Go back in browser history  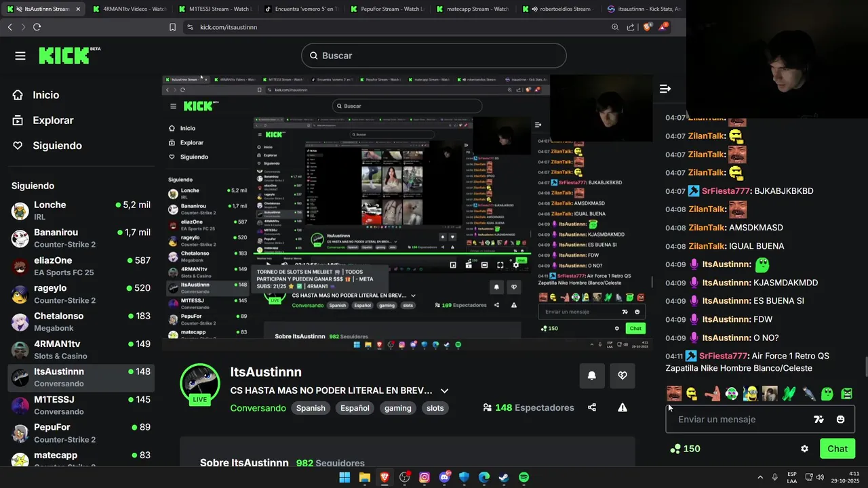click(9, 27)
